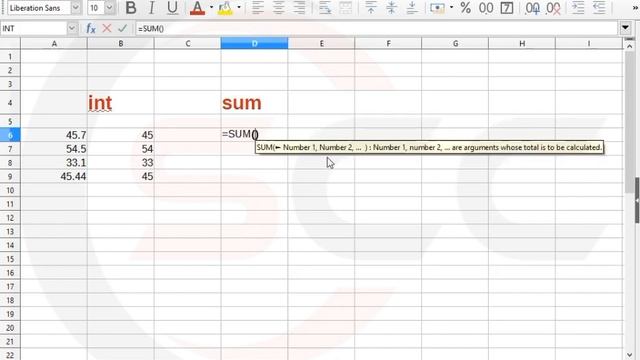Open the currency format dropdown arrow

(451, 8)
